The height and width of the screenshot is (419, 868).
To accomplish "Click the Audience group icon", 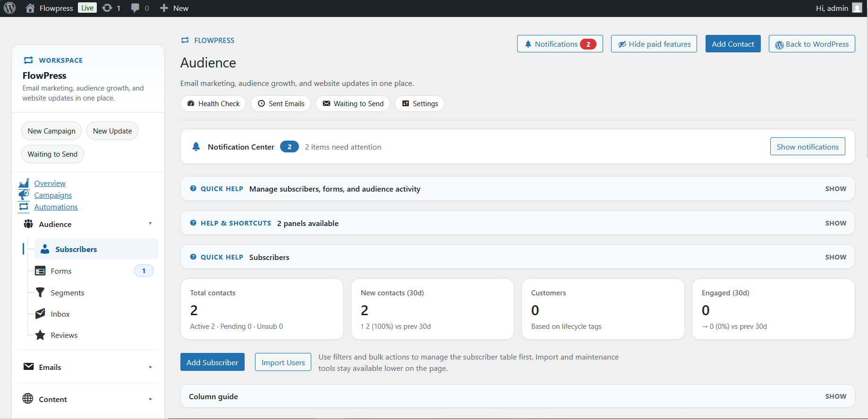I will click(x=28, y=224).
